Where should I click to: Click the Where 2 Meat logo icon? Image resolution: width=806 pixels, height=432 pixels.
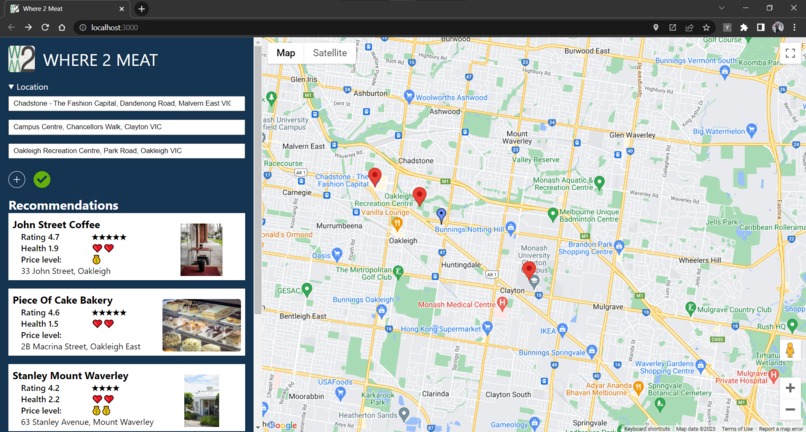[22, 59]
